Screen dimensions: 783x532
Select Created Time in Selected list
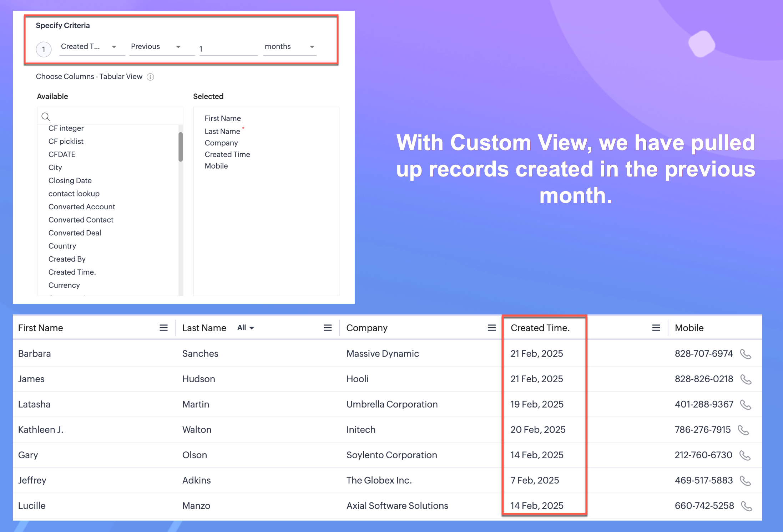pos(227,154)
